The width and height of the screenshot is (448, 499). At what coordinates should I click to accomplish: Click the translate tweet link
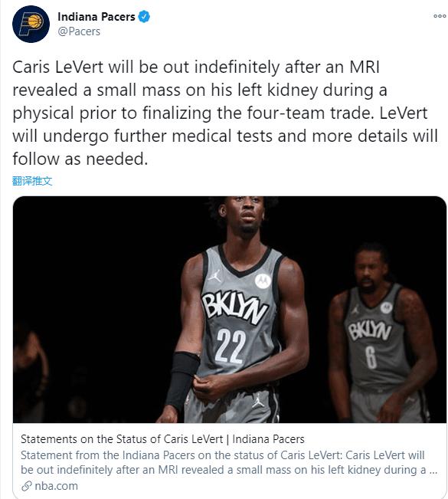click(x=32, y=181)
